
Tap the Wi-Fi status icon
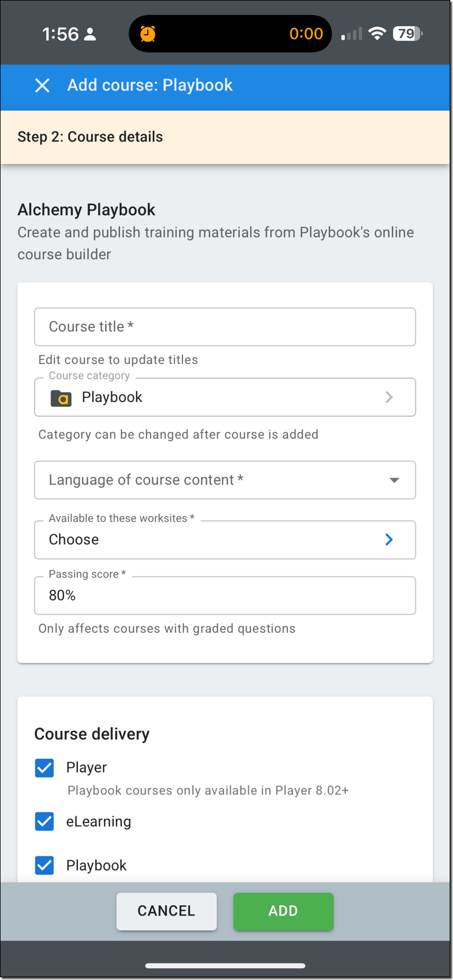[x=377, y=34]
